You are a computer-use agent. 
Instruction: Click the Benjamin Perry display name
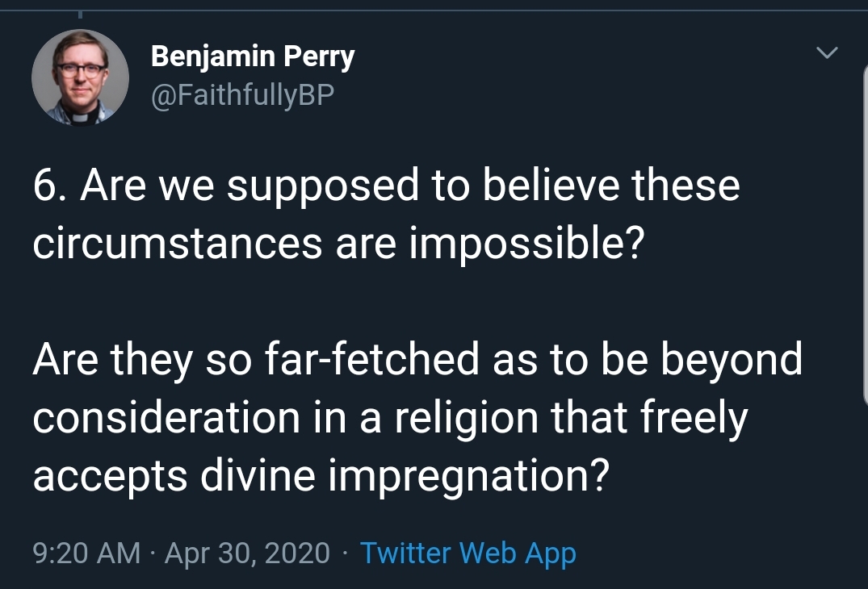[252, 56]
